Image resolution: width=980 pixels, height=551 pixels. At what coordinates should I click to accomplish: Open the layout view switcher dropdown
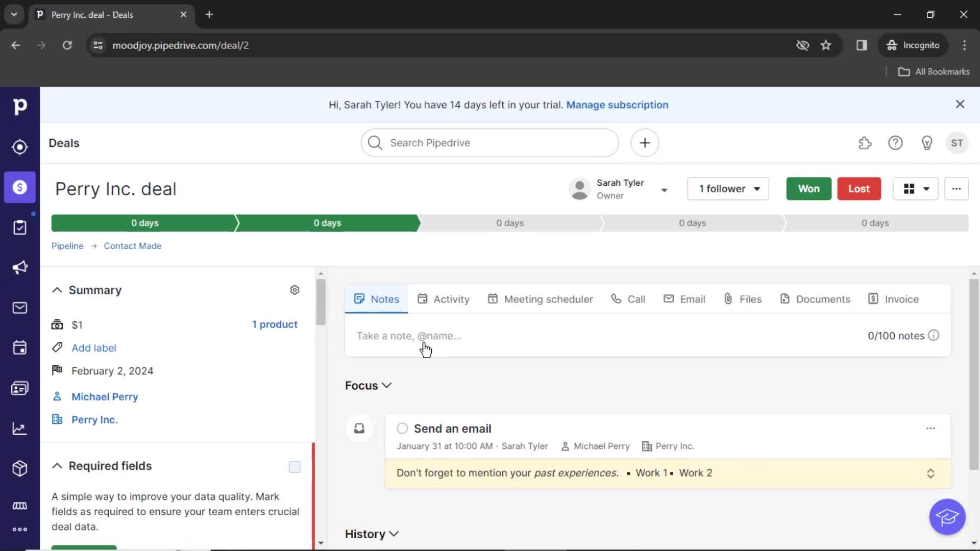click(916, 189)
